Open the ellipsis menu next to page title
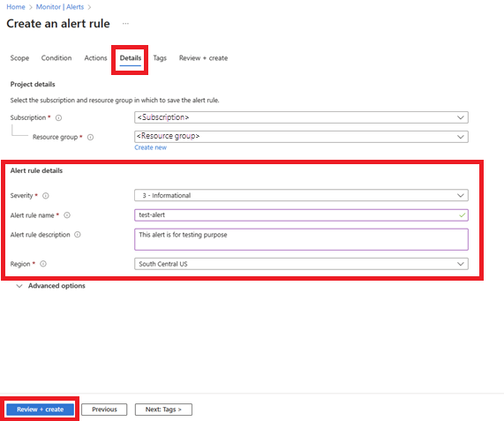This screenshot has width=504, height=421. click(125, 24)
